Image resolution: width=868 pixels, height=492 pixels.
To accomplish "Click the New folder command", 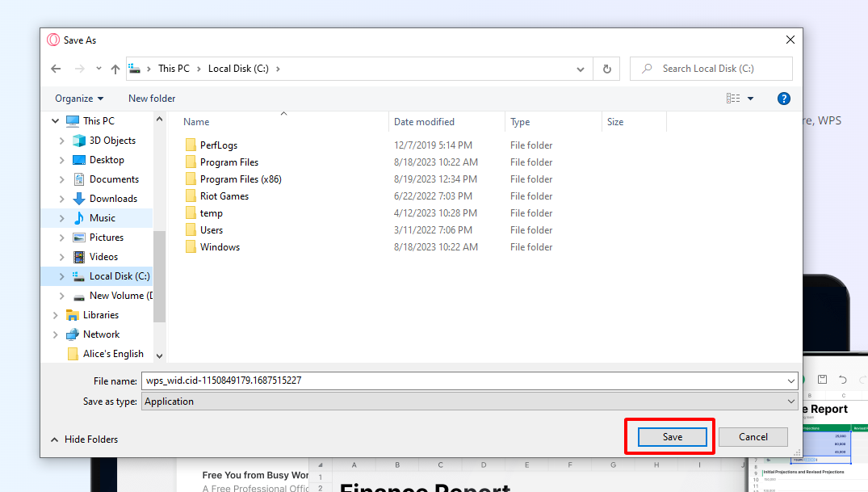I will click(x=151, y=98).
